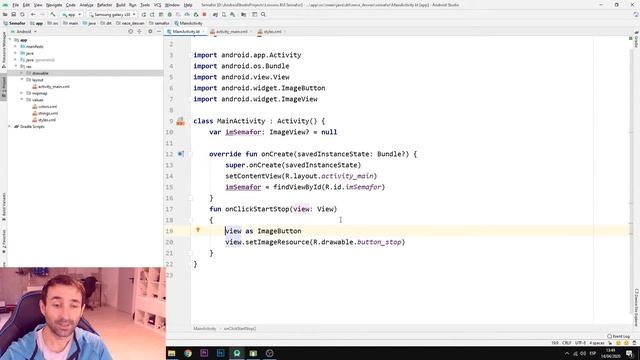
Task: Open the Navigate menu
Action: [x=54, y=5]
